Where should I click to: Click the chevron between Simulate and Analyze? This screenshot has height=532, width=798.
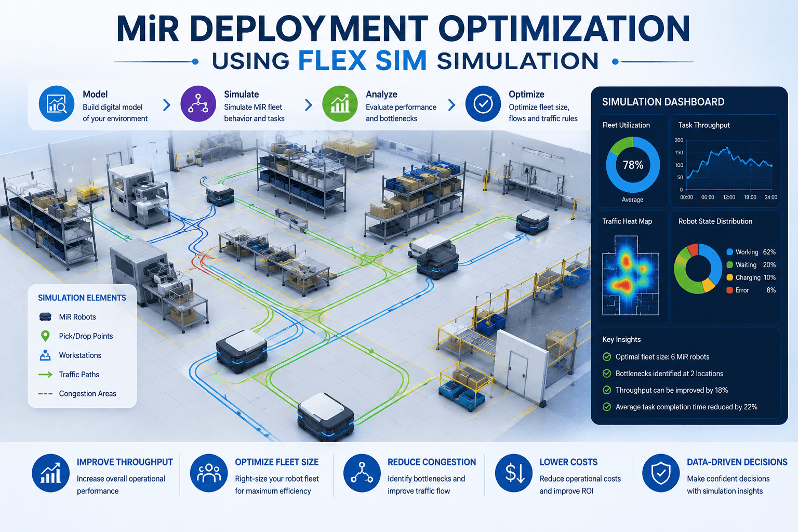pyautogui.click(x=309, y=105)
